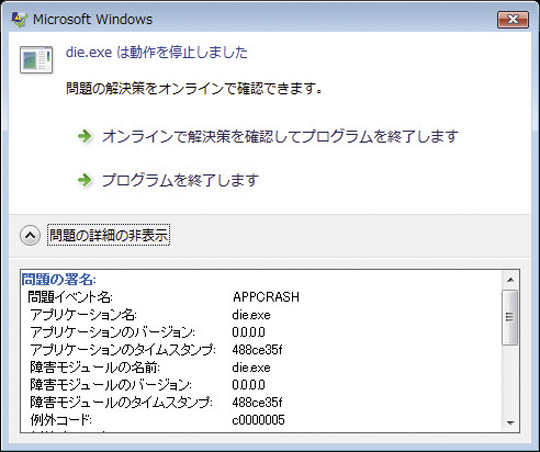Click the die.exe application icon
Screen dimensions: 540x452
coord(36,60)
